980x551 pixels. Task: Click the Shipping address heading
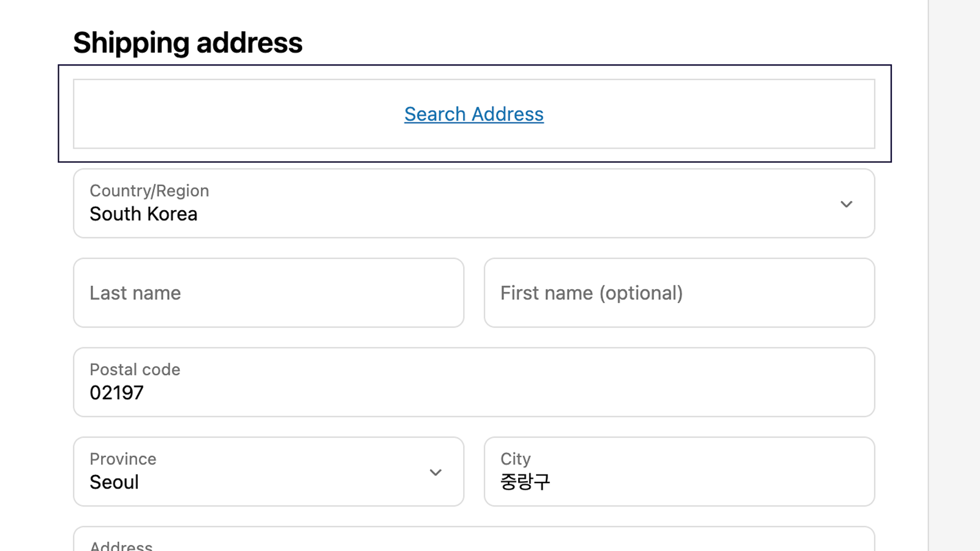[x=187, y=43]
